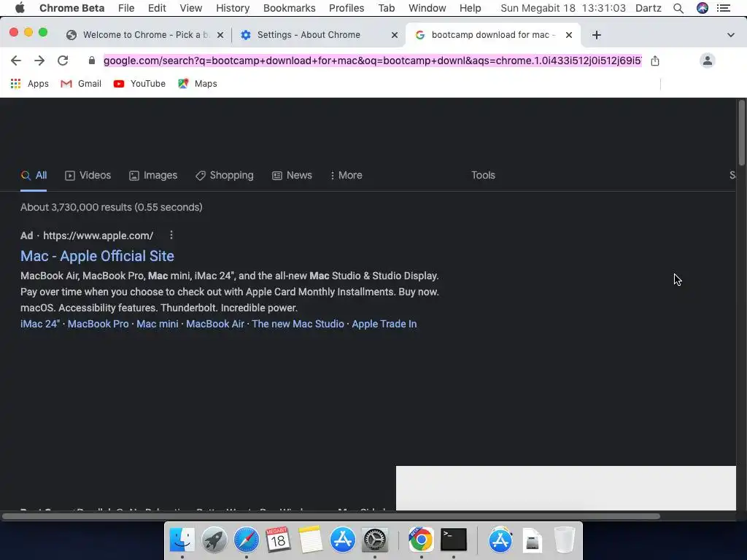The width and height of the screenshot is (747, 560).
Task: Select the Videos search filter
Action: pyautogui.click(x=88, y=175)
